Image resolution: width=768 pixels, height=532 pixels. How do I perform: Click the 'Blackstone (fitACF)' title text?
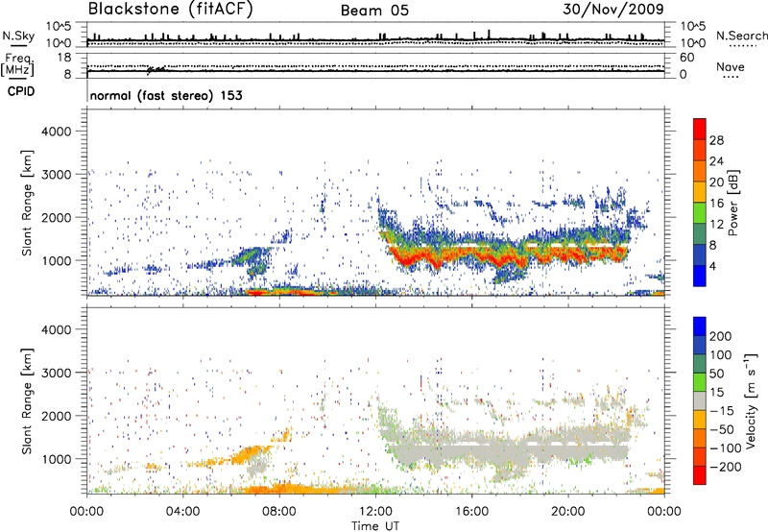pyautogui.click(x=170, y=10)
